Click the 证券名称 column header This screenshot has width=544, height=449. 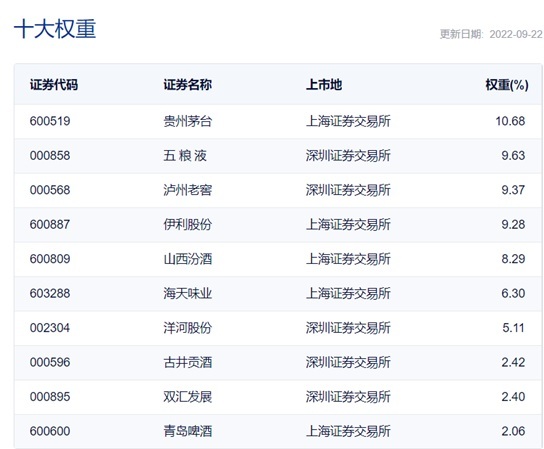tap(188, 85)
